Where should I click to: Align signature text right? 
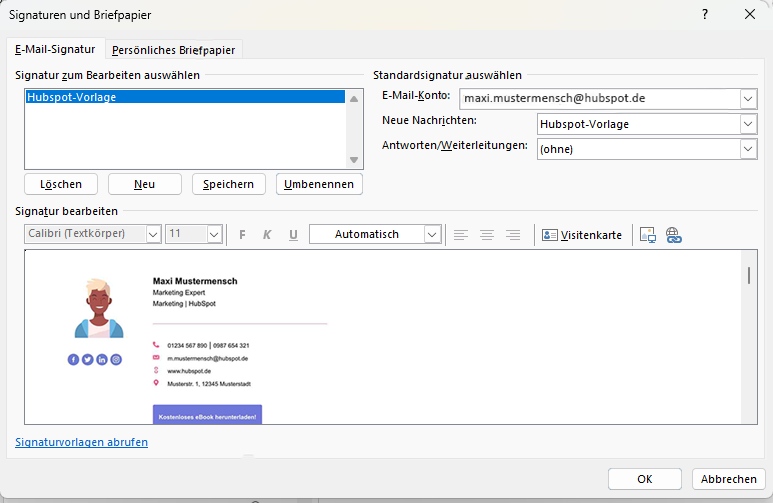(x=513, y=235)
